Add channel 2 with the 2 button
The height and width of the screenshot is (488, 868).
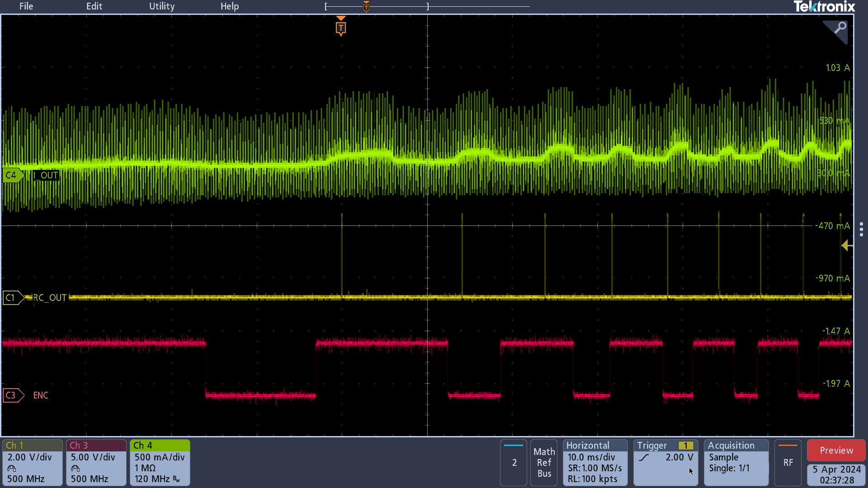514,463
